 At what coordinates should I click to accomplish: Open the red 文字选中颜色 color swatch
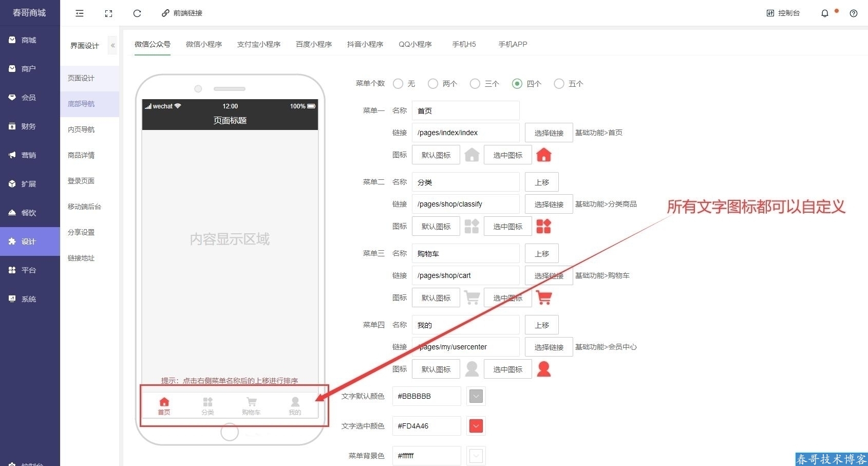tap(476, 426)
